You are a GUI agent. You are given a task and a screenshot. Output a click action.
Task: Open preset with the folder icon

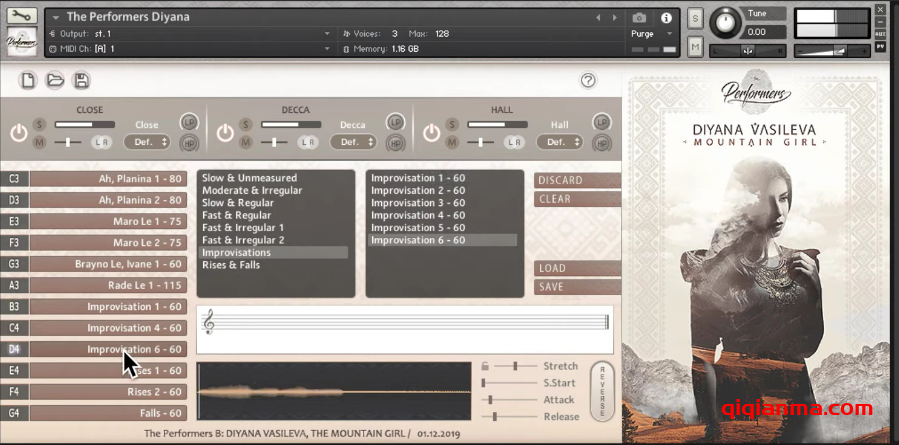click(x=55, y=81)
